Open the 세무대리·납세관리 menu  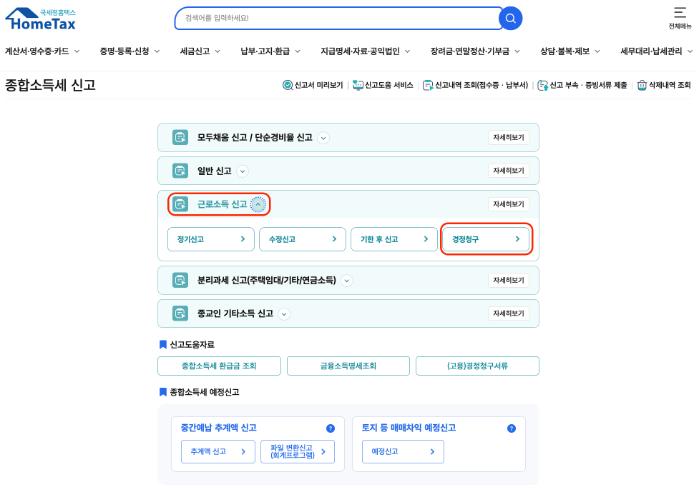click(x=657, y=52)
